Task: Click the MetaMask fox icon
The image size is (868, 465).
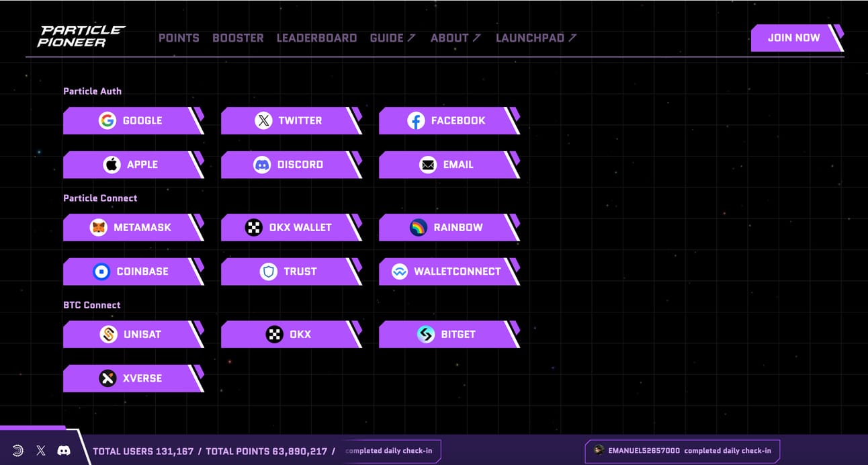Action: tap(99, 228)
